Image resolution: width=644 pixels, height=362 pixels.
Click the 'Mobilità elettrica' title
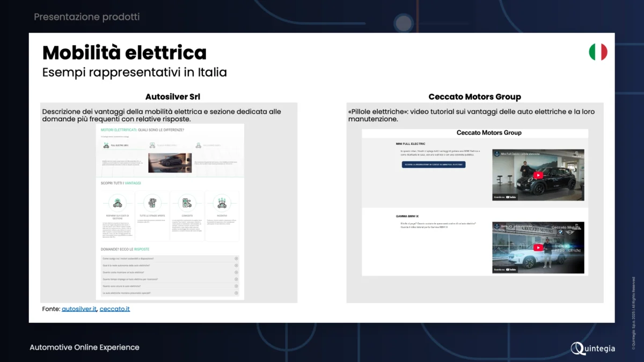tap(125, 53)
